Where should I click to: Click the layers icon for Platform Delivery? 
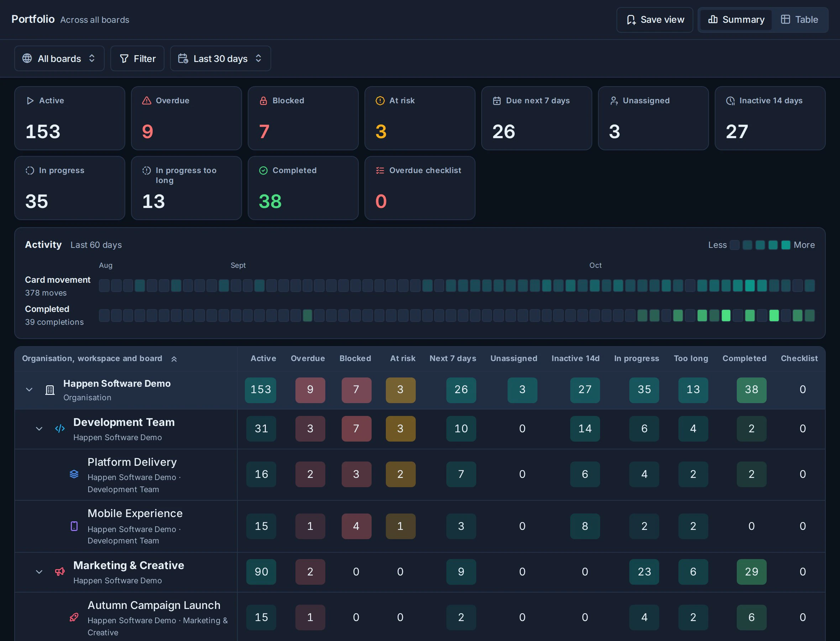74,474
